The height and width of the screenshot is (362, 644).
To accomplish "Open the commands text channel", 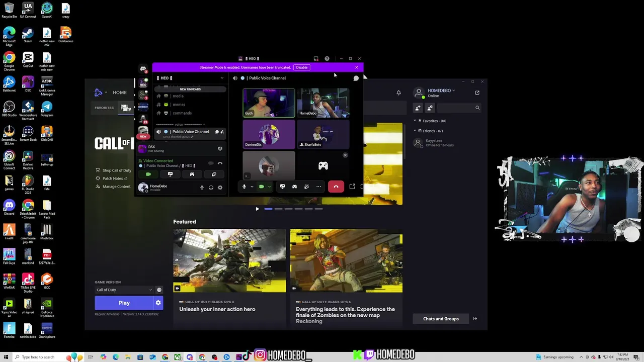I will (x=190, y=113).
